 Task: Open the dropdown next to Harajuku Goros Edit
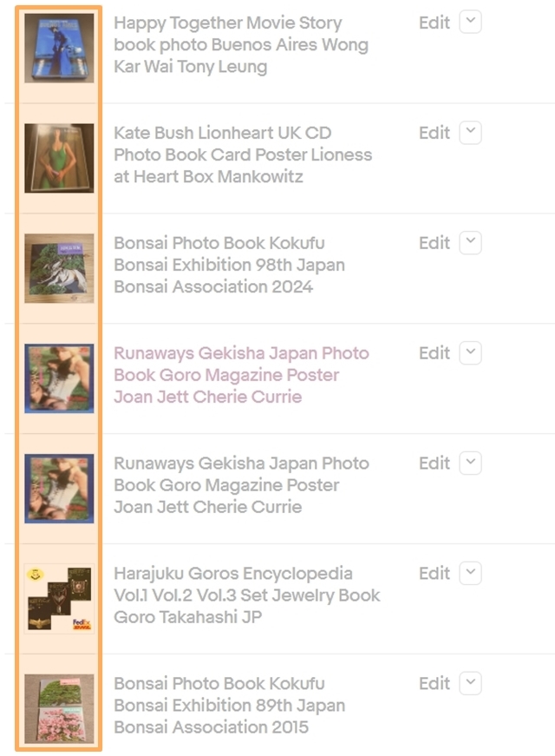click(471, 573)
